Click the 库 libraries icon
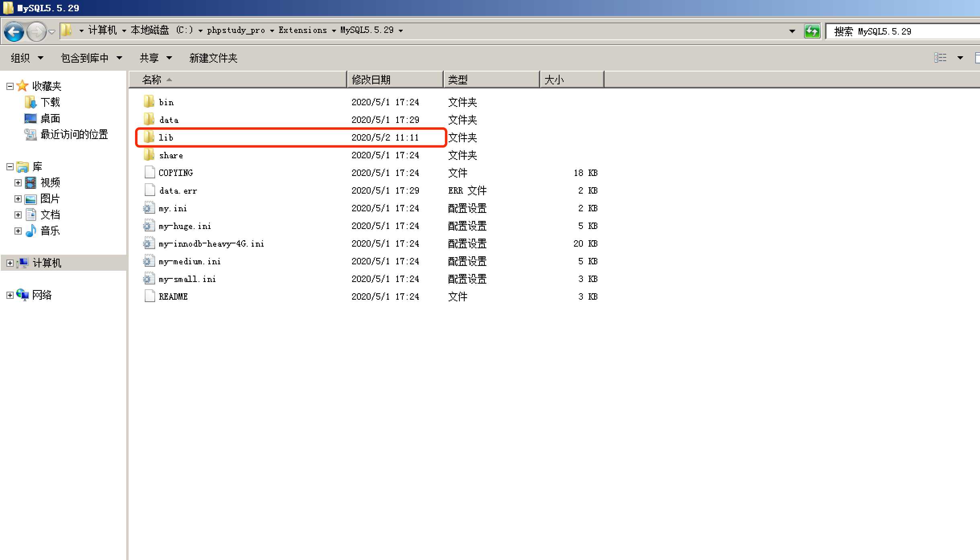 (x=23, y=166)
